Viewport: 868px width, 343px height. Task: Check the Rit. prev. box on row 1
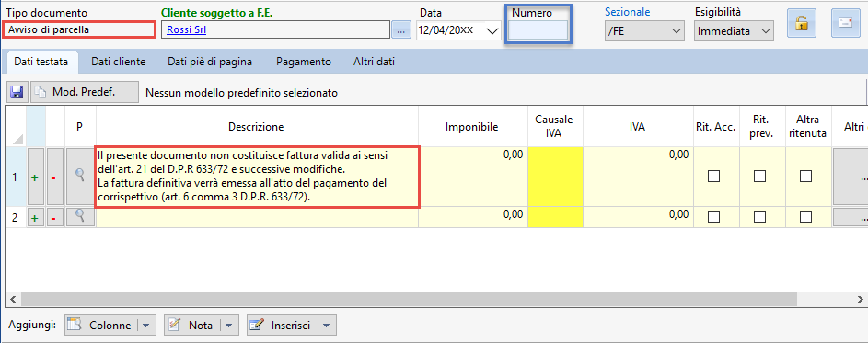(x=760, y=176)
